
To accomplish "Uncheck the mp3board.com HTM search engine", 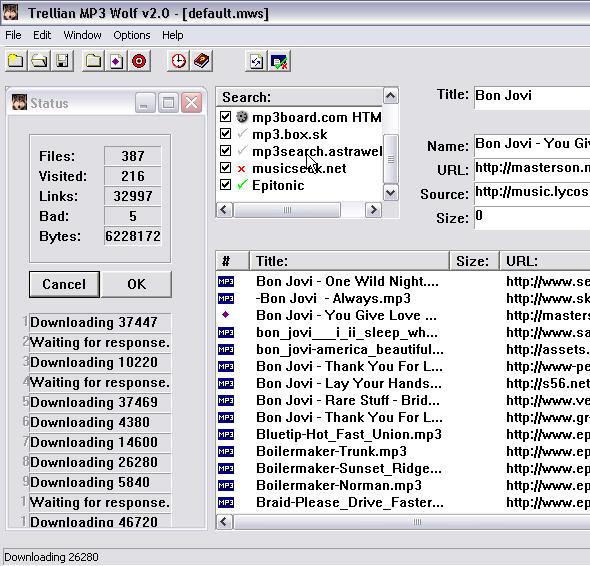I will tap(225, 117).
